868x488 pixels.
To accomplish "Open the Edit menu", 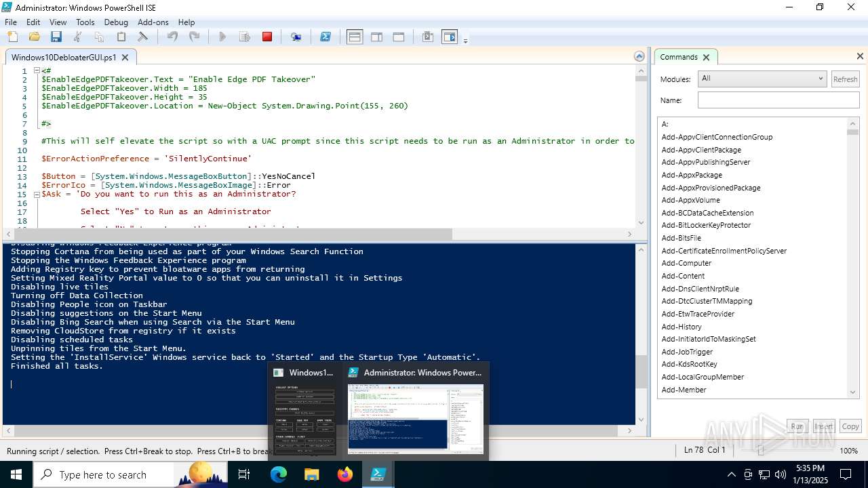I will coord(33,22).
